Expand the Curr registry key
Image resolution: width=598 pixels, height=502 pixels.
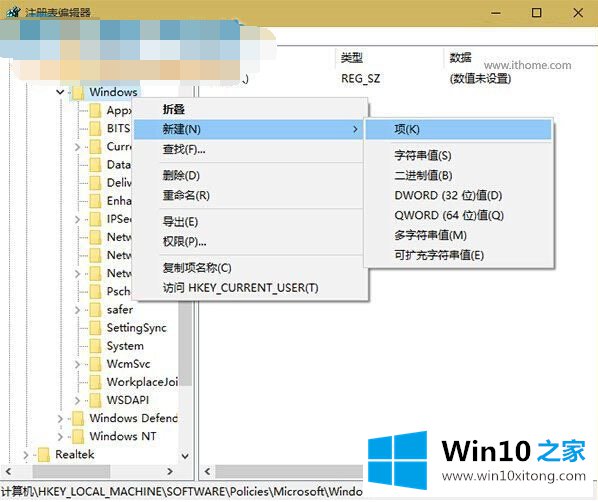77,147
